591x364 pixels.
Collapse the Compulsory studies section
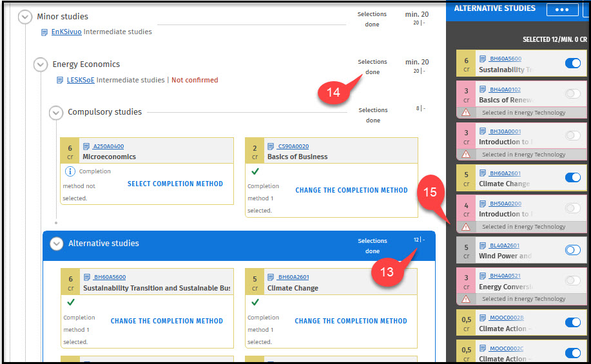point(56,113)
